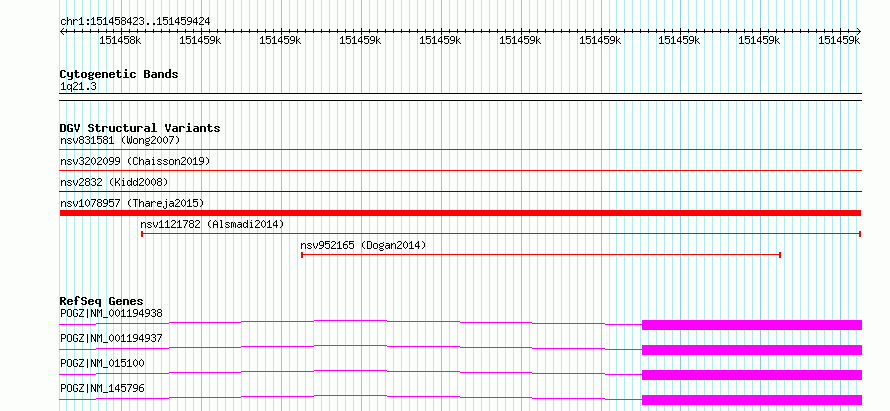The width and height of the screenshot is (890, 411).
Task: Click the Cytogenetic Bands track title
Action: click(x=119, y=74)
